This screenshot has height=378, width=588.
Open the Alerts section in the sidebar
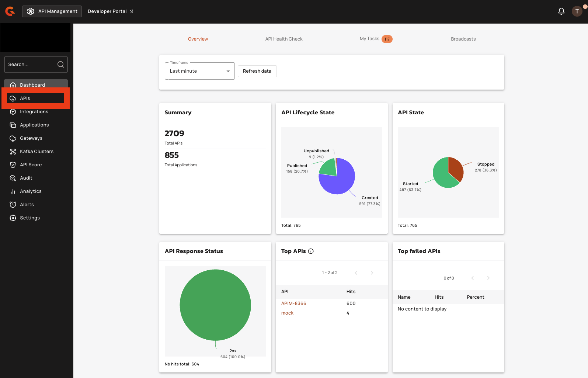tap(27, 205)
